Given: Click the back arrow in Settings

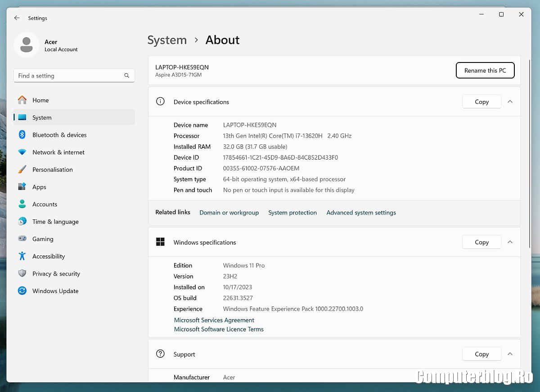Looking at the screenshot, I should click(x=17, y=18).
